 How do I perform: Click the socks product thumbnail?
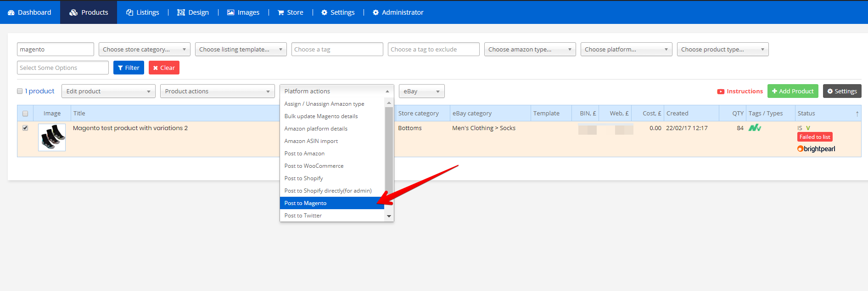pos(52,137)
